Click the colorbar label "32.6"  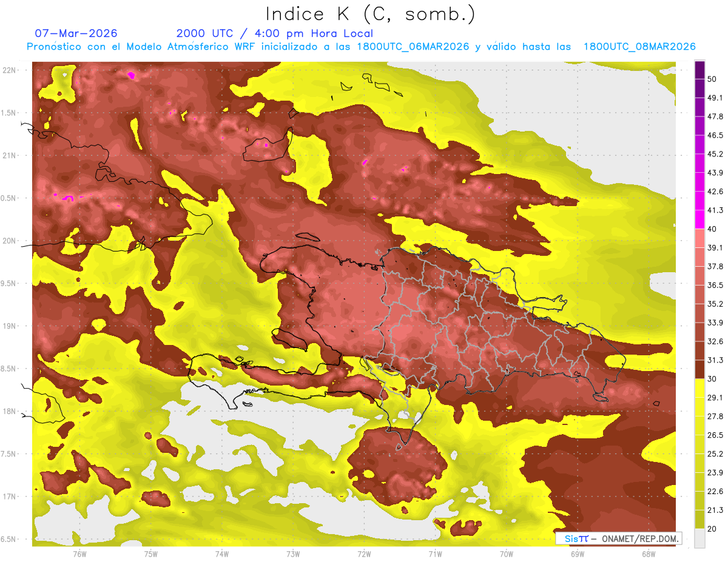tap(715, 342)
